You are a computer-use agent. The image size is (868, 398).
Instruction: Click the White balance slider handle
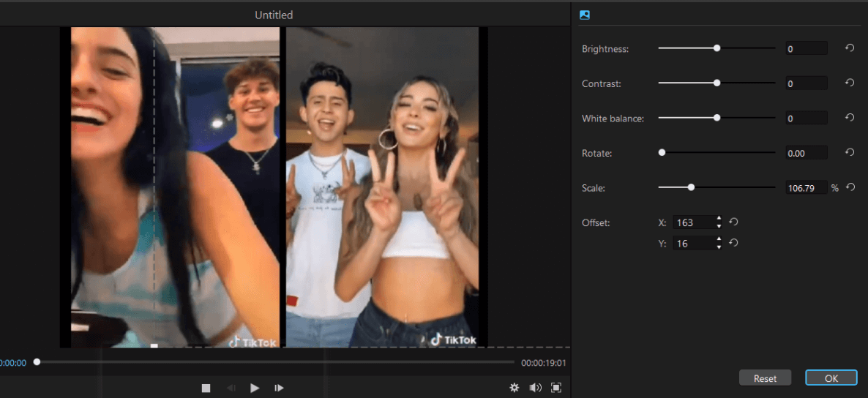point(717,118)
